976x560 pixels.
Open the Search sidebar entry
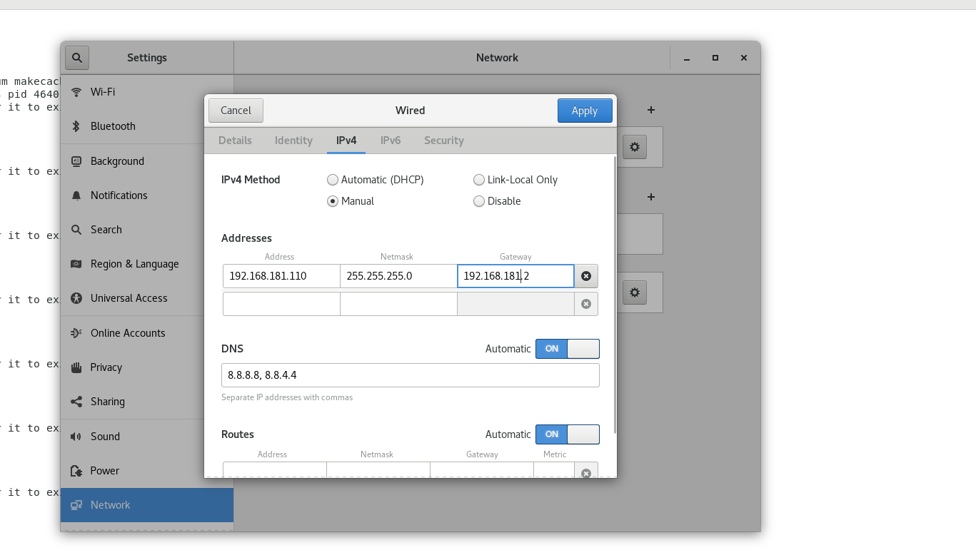tap(147, 230)
